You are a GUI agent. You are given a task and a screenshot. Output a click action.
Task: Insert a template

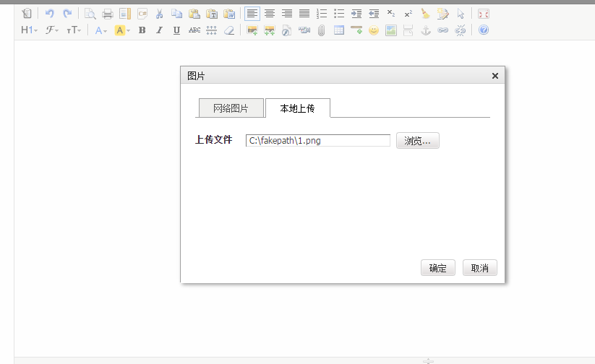125,14
